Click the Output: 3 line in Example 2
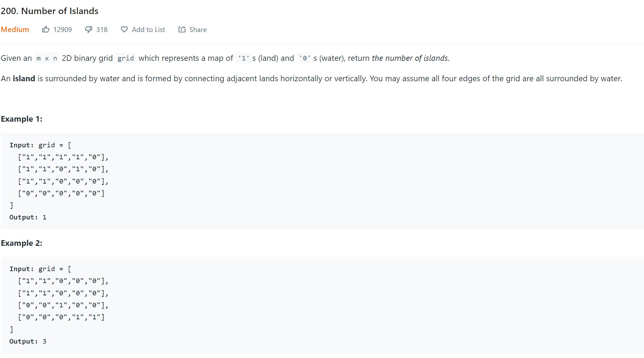 pyautogui.click(x=28, y=341)
